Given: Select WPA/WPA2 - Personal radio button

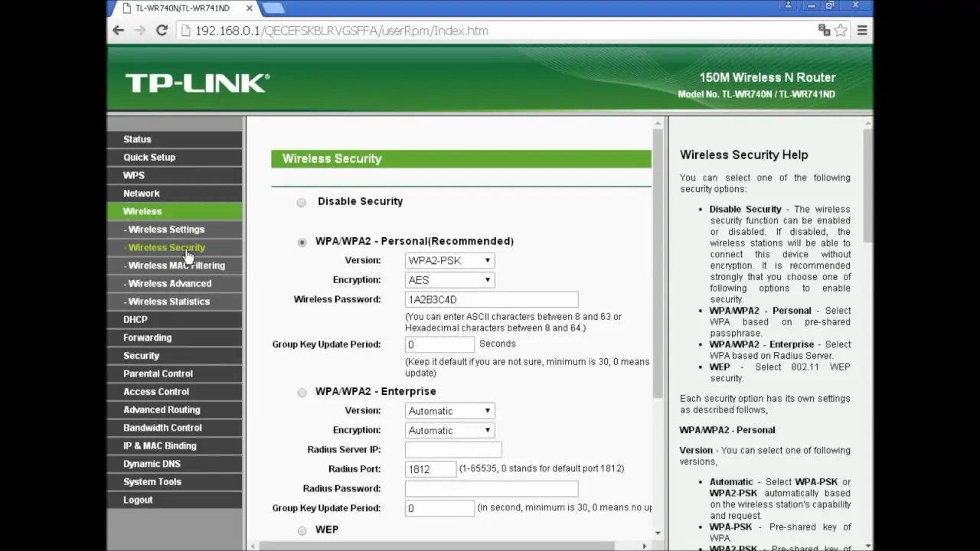Looking at the screenshot, I should pyautogui.click(x=302, y=242).
